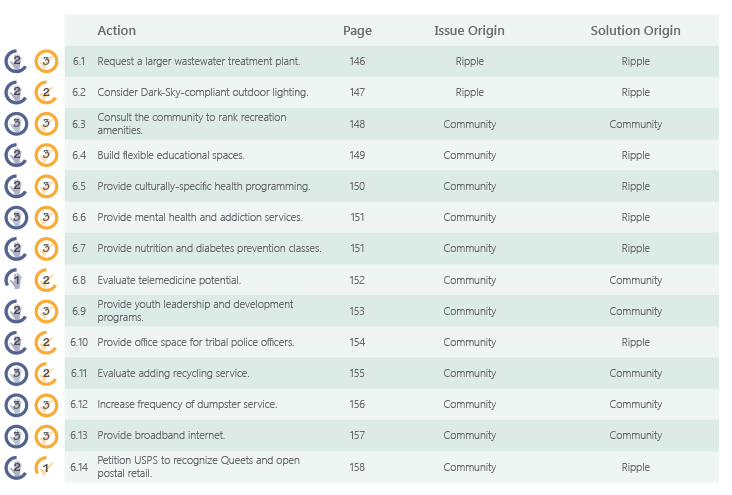The height and width of the screenshot is (495, 732).
Task: Click the blue rating icon for action 6.4
Action: tap(16, 155)
